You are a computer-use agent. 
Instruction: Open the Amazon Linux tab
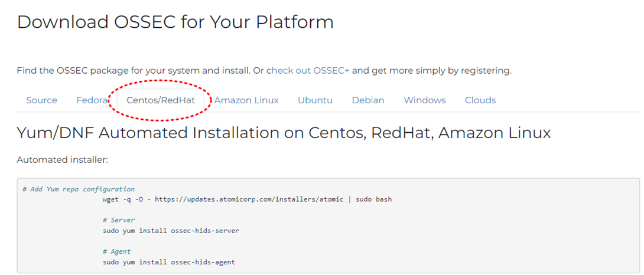pos(246,100)
